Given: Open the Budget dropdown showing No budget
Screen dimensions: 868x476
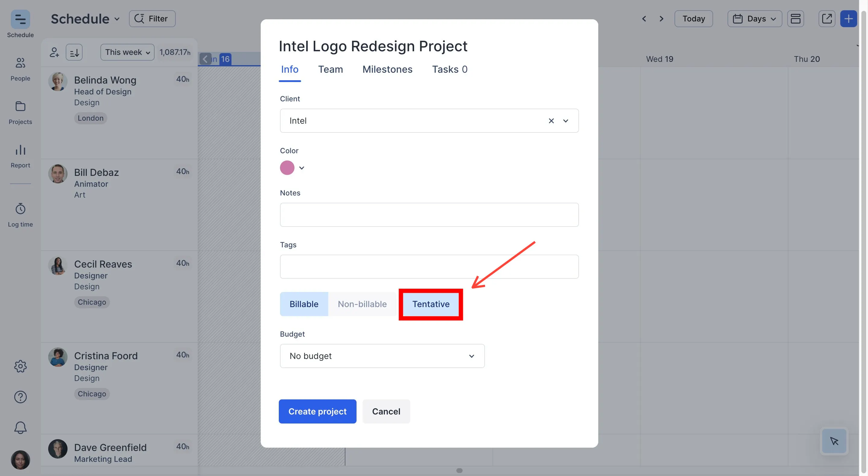Looking at the screenshot, I should [382, 356].
